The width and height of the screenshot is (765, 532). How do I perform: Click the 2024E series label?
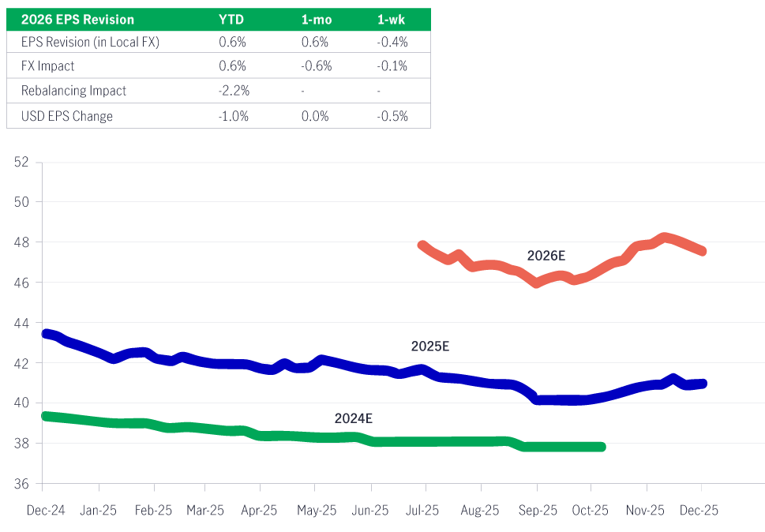353,418
